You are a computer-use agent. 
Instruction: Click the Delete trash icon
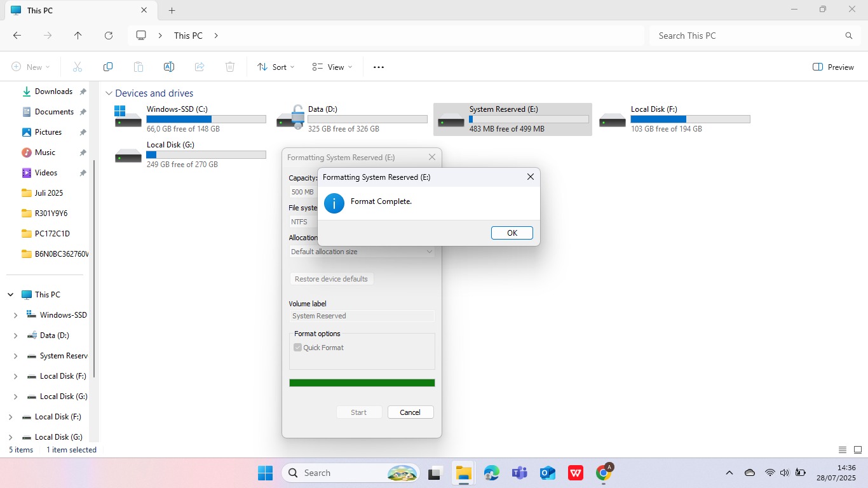[x=230, y=67]
